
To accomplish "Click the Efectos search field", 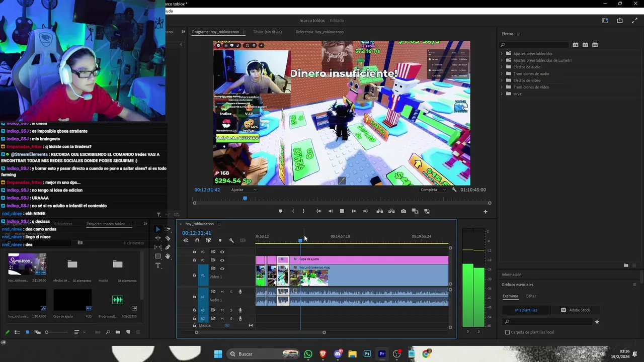I will tap(533, 45).
